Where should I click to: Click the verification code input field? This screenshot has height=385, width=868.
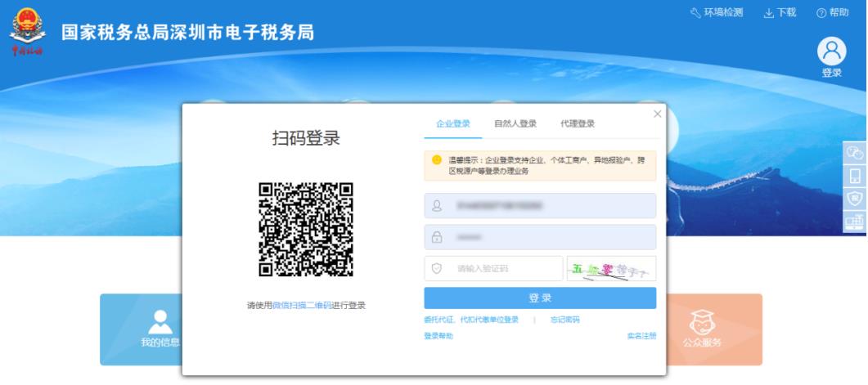click(x=499, y=268)
